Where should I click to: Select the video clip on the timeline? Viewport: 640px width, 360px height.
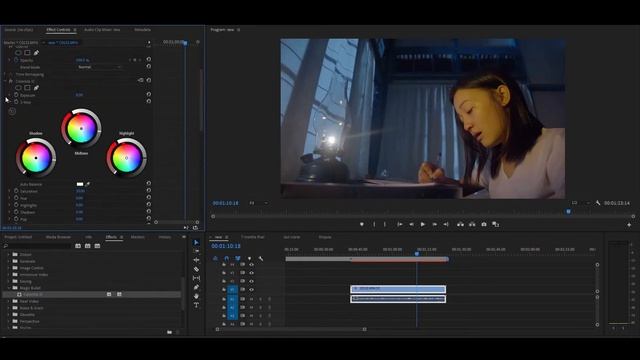coord(398,289)
